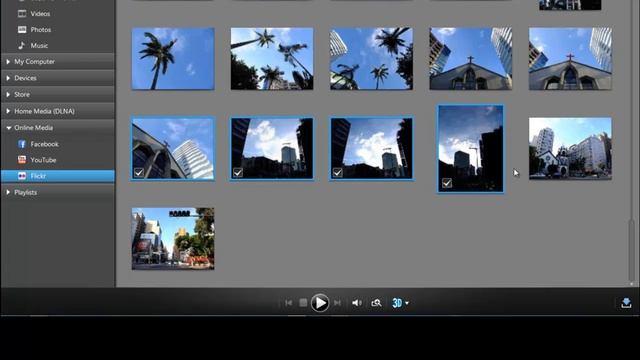The width and height of the screenshot is (640, 360).
Task: Mute the volume speaker icon
Action: (x=357, y=303)
